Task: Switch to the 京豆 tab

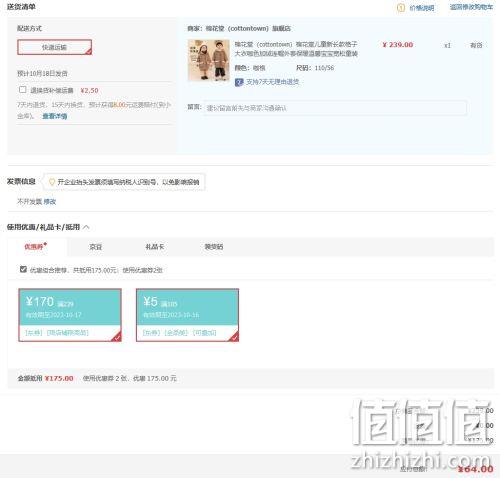Action: (x=96, y=247)
